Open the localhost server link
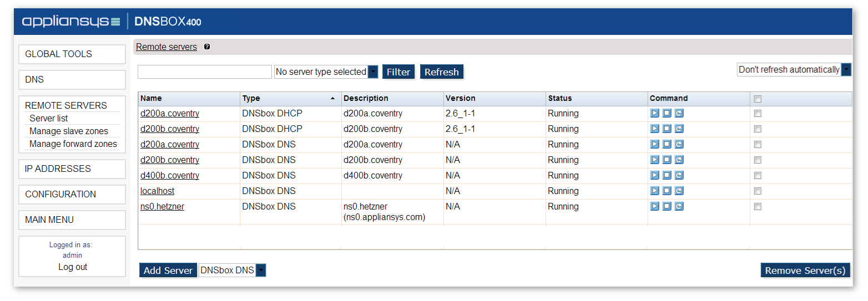 157,191
